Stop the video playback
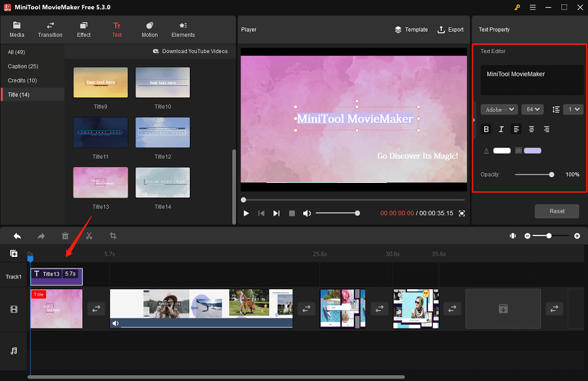 [x=292, y=213]
